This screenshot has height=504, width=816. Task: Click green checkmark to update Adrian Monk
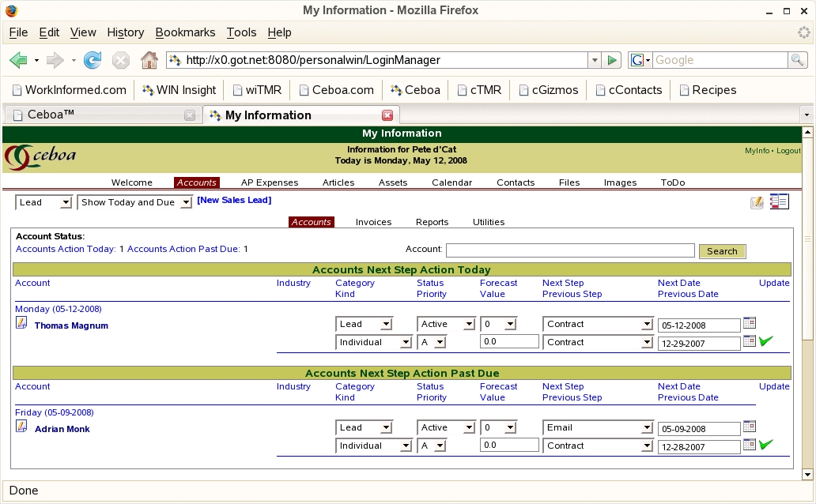[x=765, y=444]
